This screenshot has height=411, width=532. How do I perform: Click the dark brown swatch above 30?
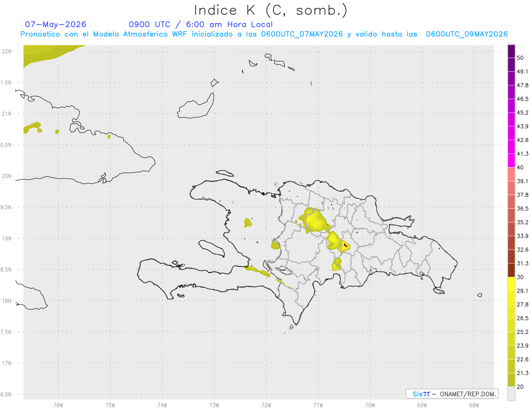pyautogui.click(x=511, y=270)
